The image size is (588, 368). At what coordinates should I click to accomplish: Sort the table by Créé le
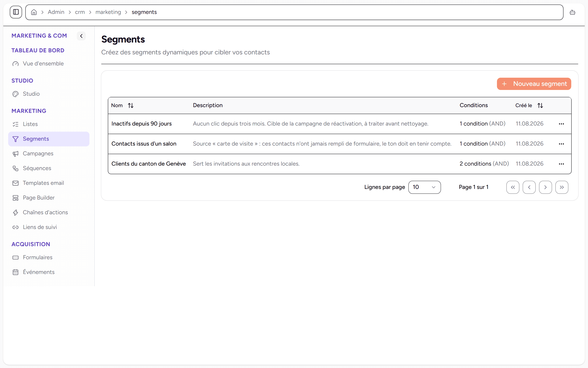point(529,105)
